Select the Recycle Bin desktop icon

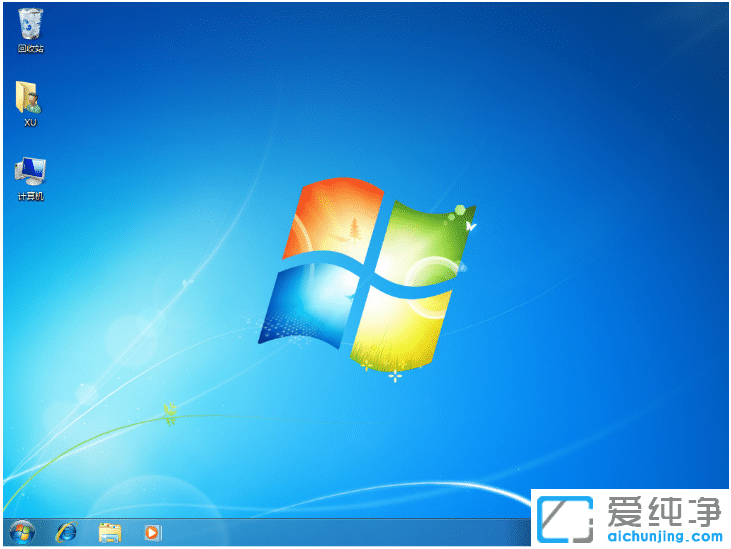click(x=31, y=23)
